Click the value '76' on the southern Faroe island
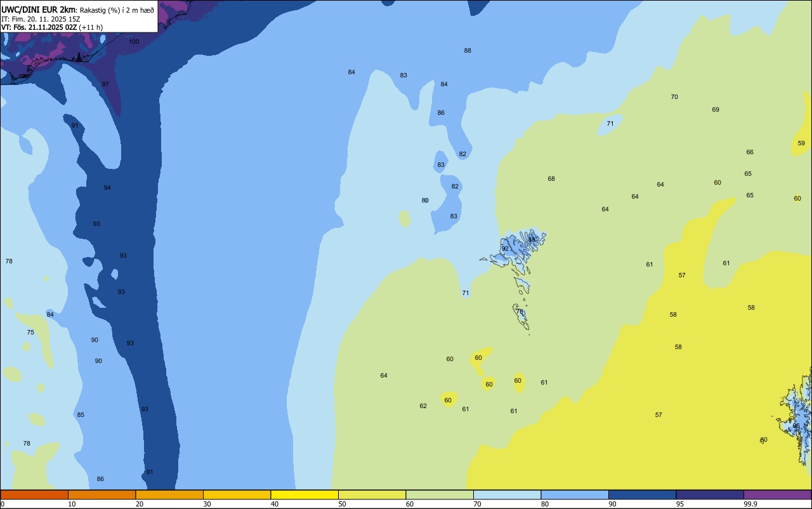 520,312
